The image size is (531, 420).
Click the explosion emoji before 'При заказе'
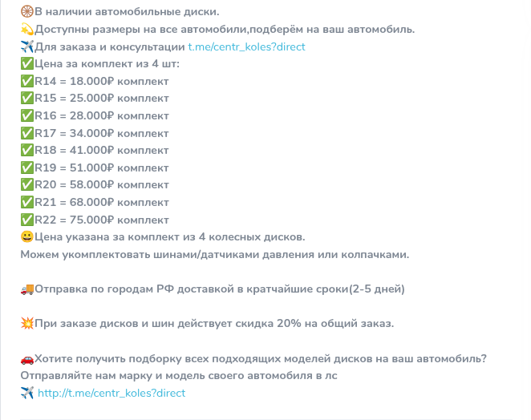pyautogui.click(x=26, y=324)
